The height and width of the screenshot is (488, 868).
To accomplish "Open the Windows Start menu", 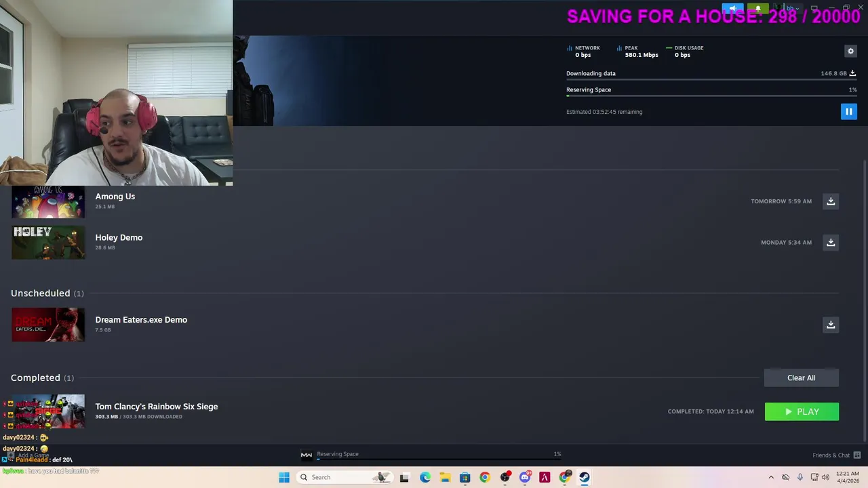I will pyautogui.click(x=284, y=477).
